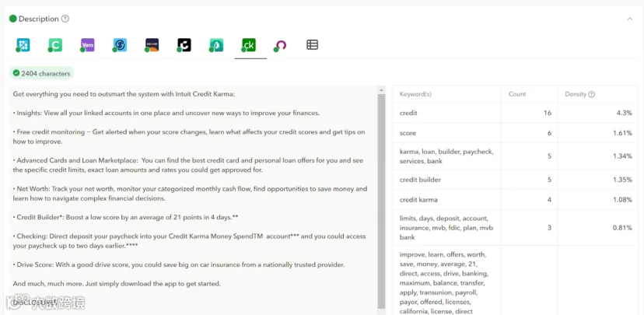The width and height of the screenshot is (644, 315).
Task: Click the density value 1.61%
Action: (623, 133)
